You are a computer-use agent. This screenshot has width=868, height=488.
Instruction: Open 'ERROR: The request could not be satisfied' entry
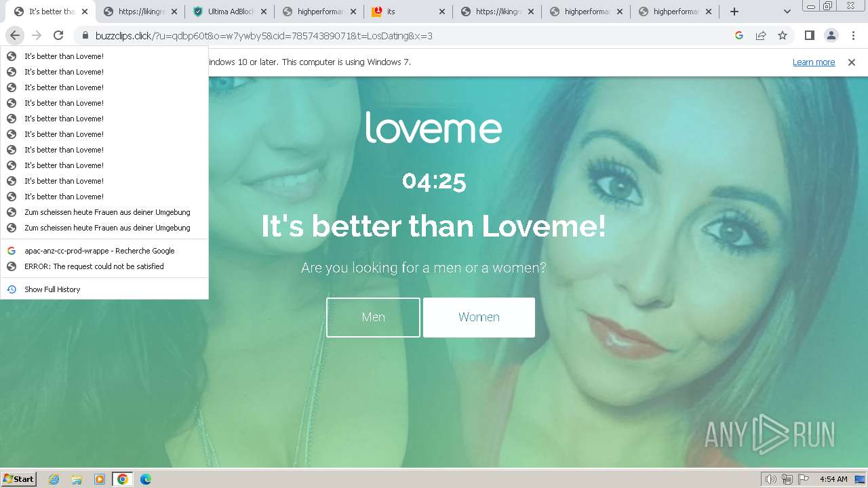coord(104,266)
